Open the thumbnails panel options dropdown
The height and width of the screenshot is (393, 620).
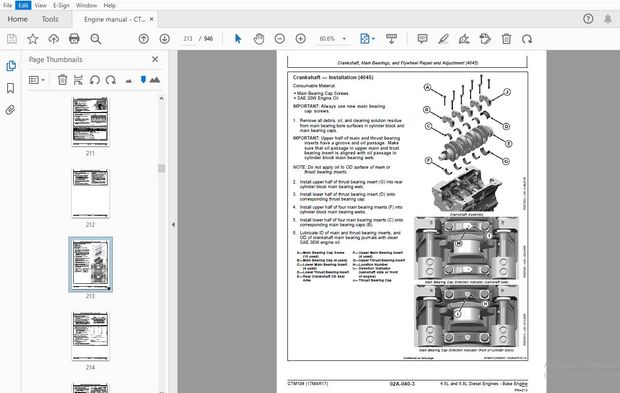pos(36,80)
